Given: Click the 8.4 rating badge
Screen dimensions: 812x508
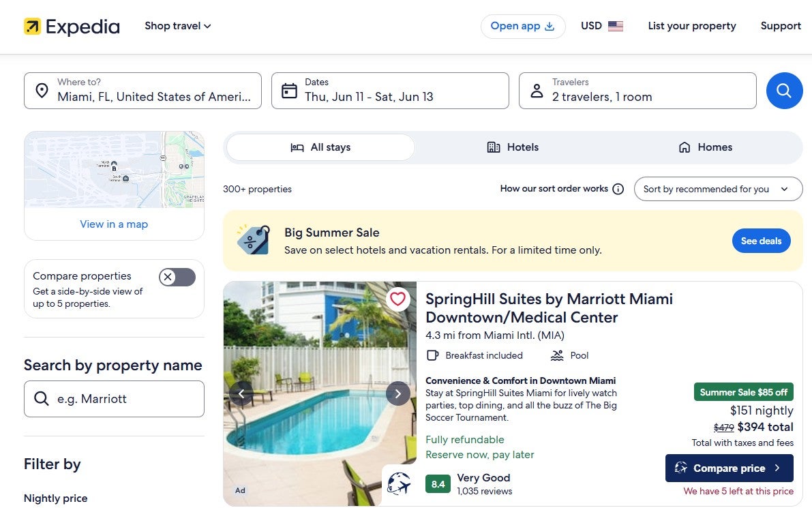Looking at the screenshot, I should [438, 483].
